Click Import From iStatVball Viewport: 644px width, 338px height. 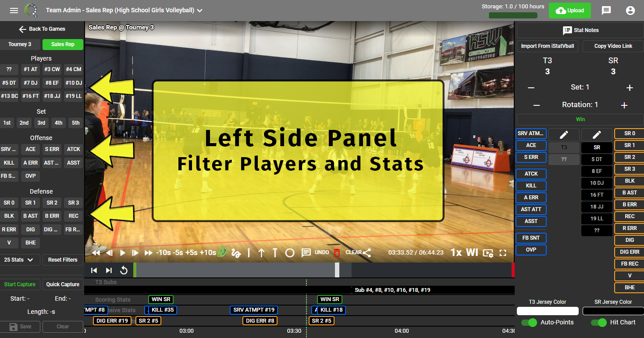[548, 46]
